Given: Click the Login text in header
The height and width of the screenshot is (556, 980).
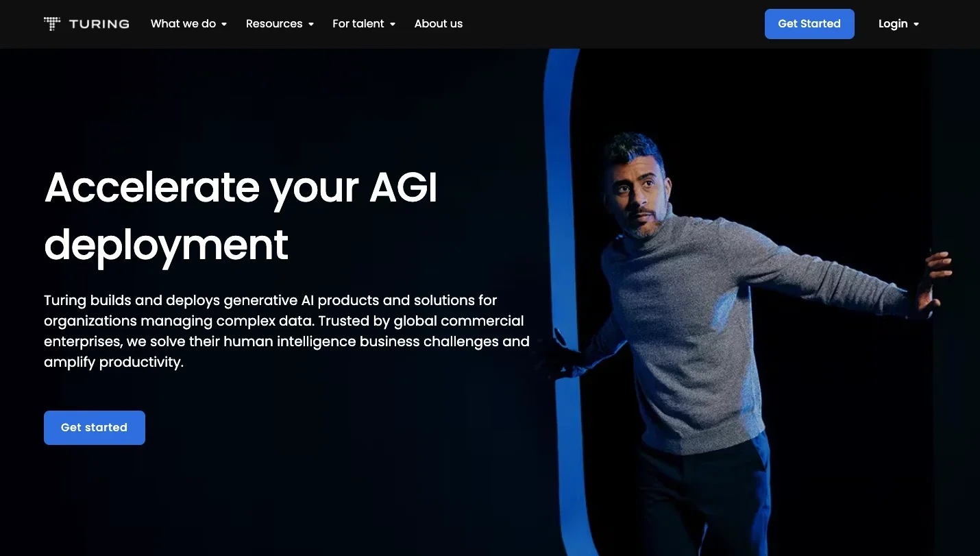Looking at the screenshot, I should tap(892, 24).
